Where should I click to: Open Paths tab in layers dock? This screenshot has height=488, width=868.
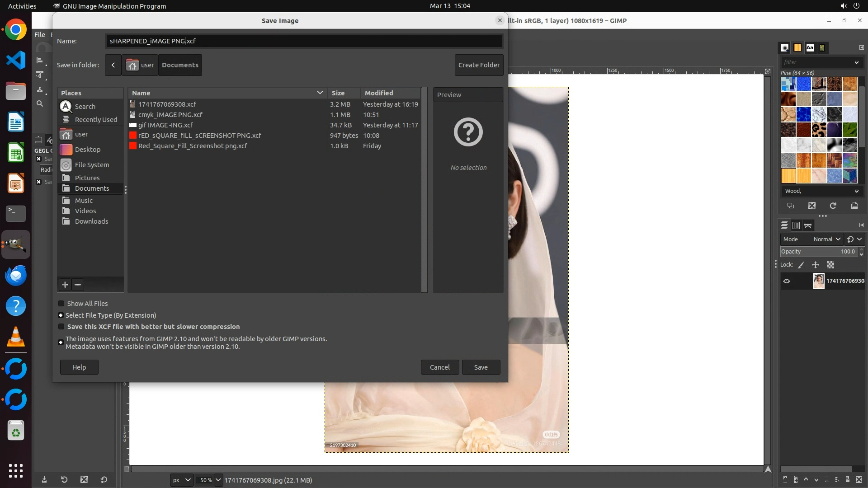(808, 225)
